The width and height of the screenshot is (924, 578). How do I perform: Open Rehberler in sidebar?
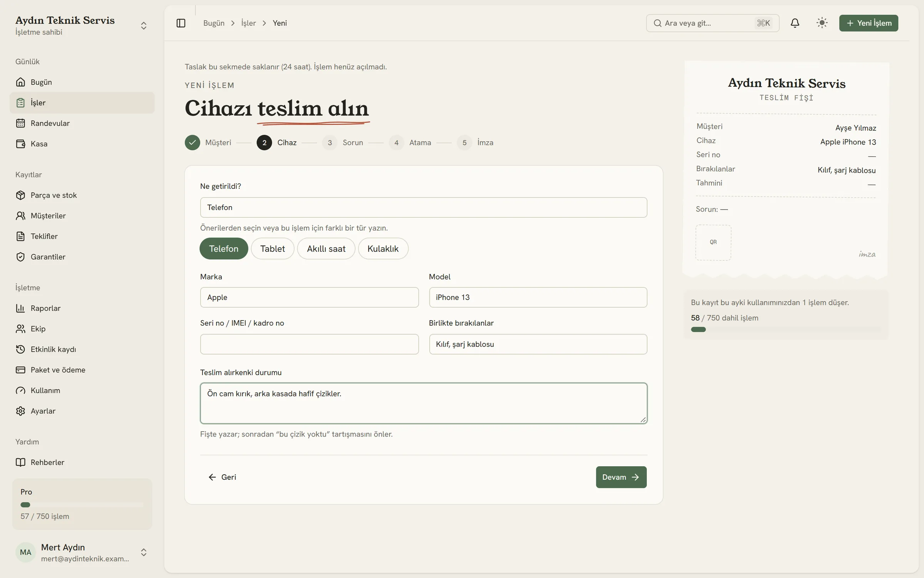(82, 462)
